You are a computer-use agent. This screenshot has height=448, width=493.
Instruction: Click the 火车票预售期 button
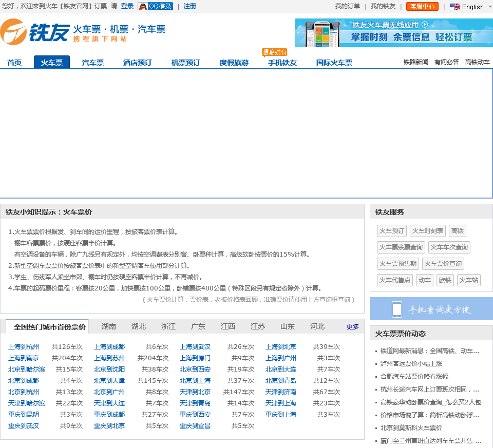tap(397, 264)
